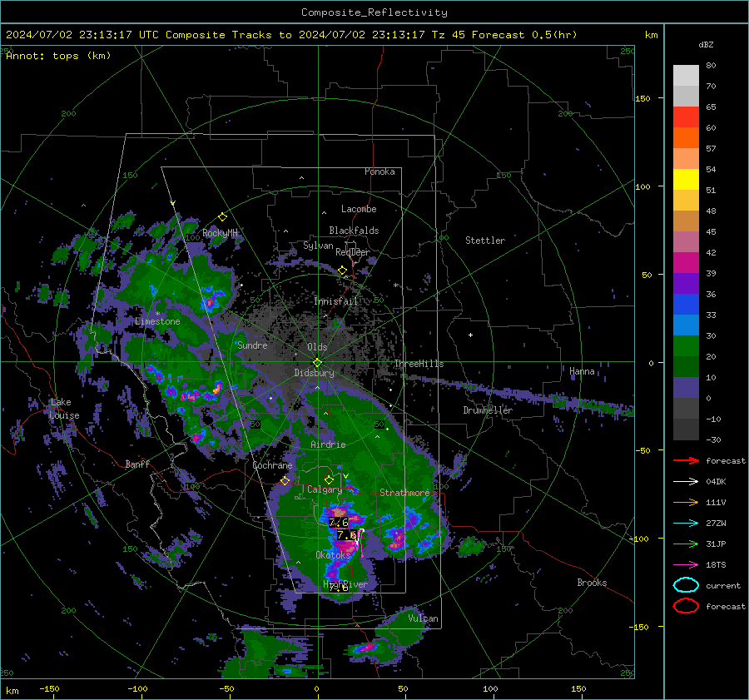This screenshot has height=700, width=749.
Task: Click the Airdrie city label
Action: (x=328, y=444)
